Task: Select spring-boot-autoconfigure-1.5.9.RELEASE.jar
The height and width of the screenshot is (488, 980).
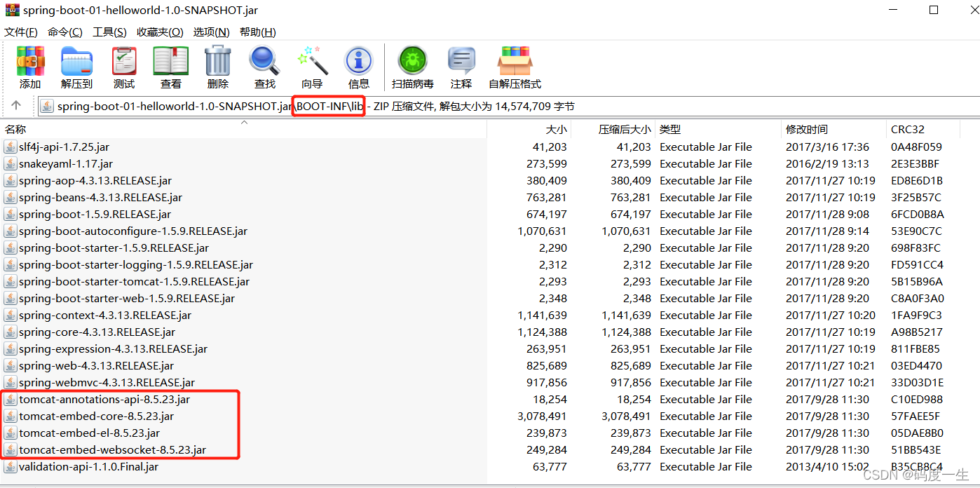Action: (x=132, y=231)
